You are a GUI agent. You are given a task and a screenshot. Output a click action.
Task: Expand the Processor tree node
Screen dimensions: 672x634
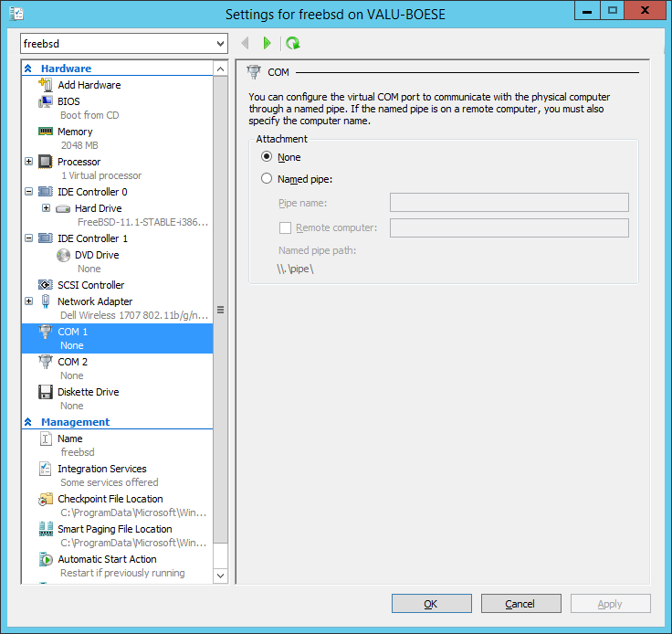click(x=29, y=162)
